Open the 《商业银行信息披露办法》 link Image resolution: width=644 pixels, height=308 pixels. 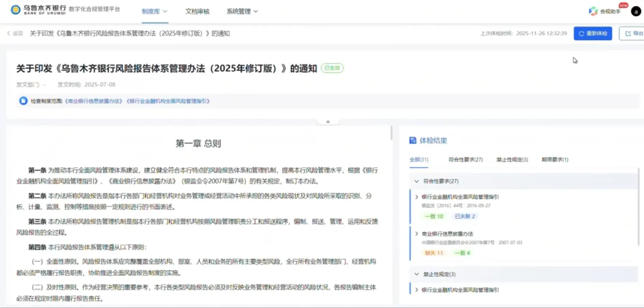(94, 101)
